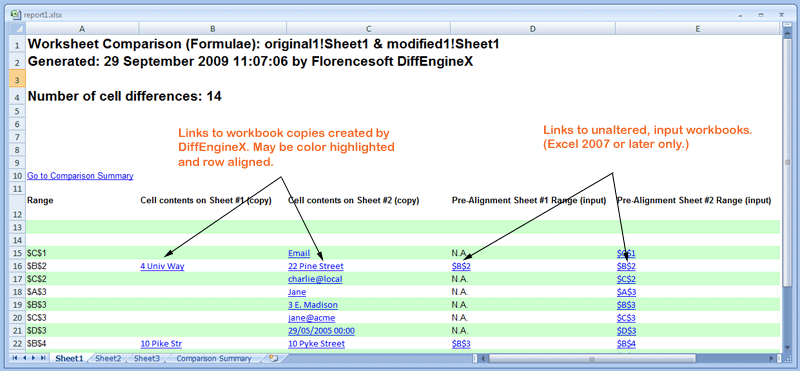Screen dimensions: 800x371
Task: Open the 29/05/2005 00:00 link
Action: pos(321,331)
